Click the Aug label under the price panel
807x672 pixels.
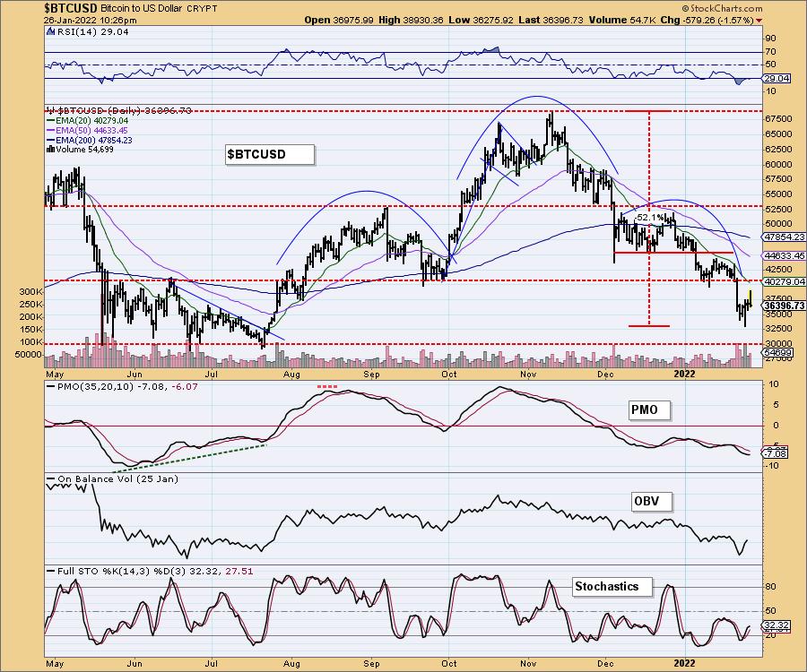point(291,375)
